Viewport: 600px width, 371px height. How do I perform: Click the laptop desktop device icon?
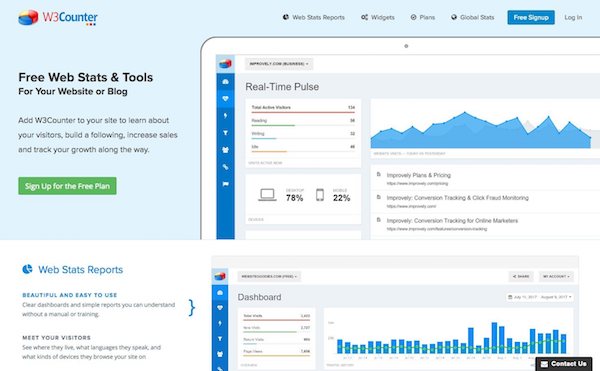coord(267,195)
